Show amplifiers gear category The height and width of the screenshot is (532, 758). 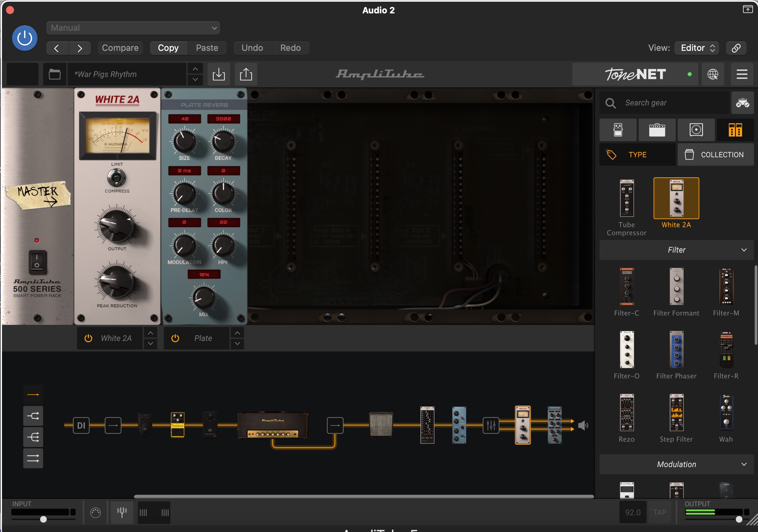(657, 130)
